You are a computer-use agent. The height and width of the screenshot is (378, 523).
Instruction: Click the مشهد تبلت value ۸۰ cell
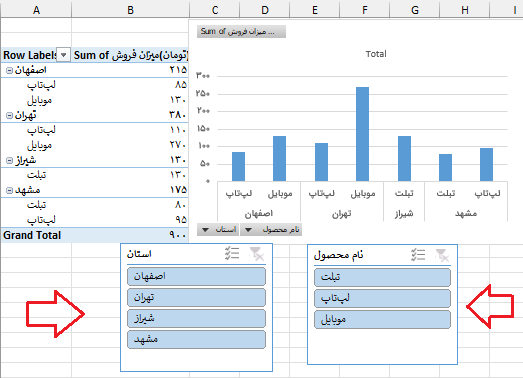click(130, 205)
